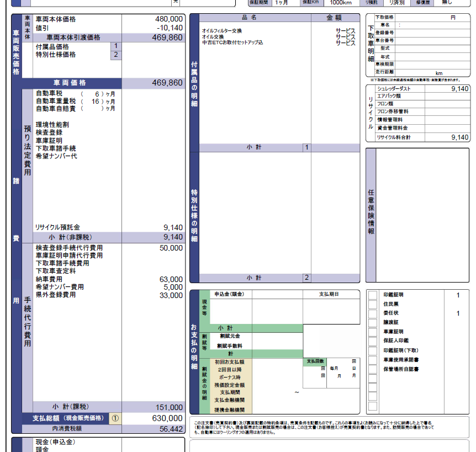Image resolution: width=476 pixels, height=452 pixels.
Task: Tick the 住民票 checkbox
Action: (373, 304)
